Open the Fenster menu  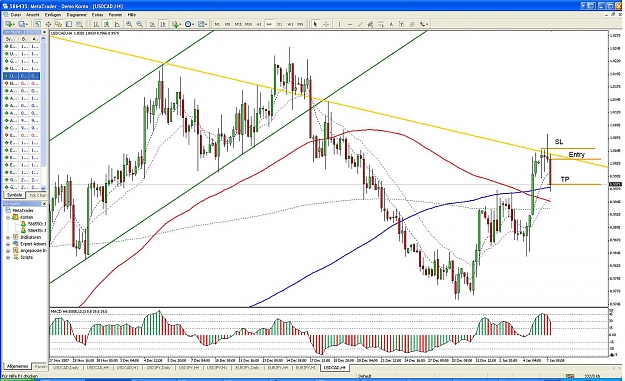click(x=116, y=15)
